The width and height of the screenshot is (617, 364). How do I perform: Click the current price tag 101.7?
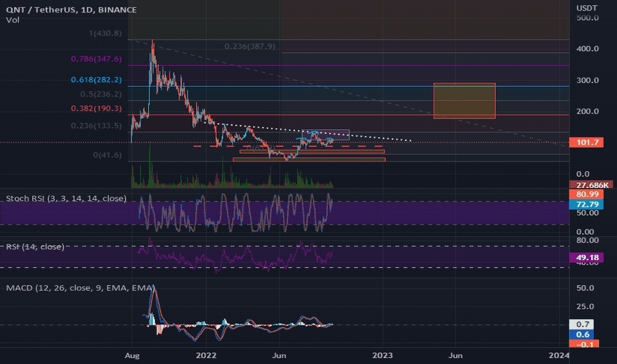point(587,142)
